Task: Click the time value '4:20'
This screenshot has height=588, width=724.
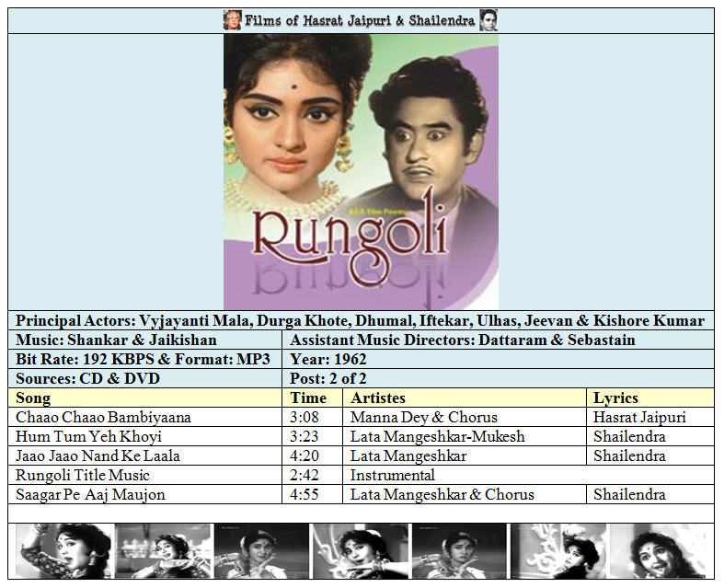Action: (305, 455)
